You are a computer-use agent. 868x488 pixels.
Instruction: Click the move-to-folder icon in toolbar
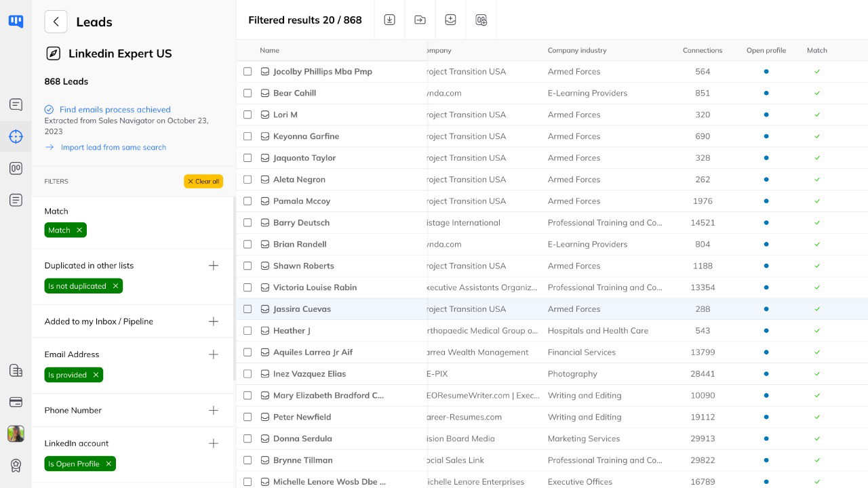coord(420,20)
